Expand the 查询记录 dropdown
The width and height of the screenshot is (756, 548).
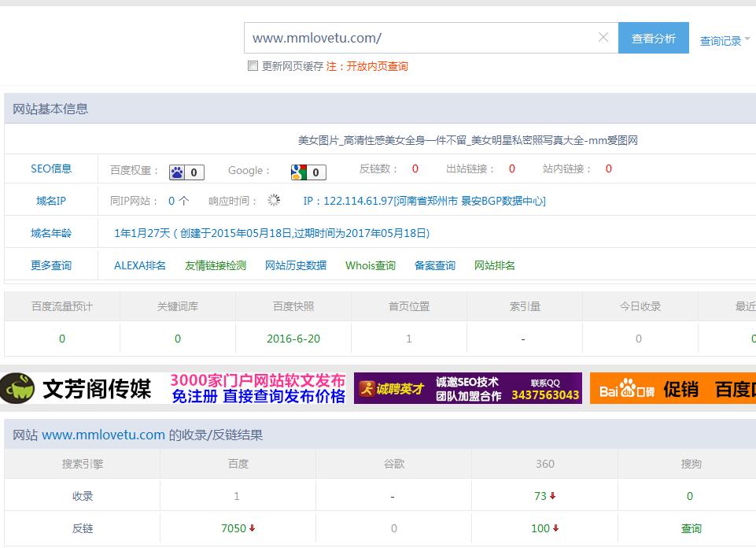(x=725, y=41)
